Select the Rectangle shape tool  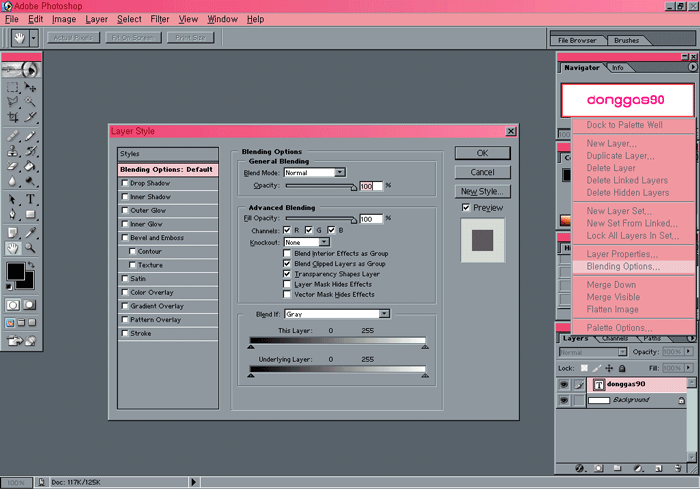(30, 214)
